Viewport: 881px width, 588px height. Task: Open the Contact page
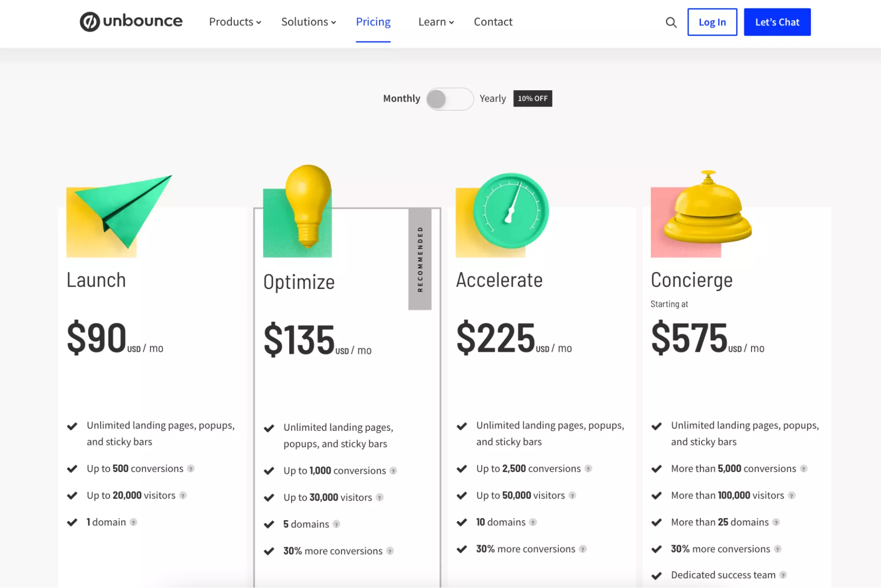click(493, 22)
